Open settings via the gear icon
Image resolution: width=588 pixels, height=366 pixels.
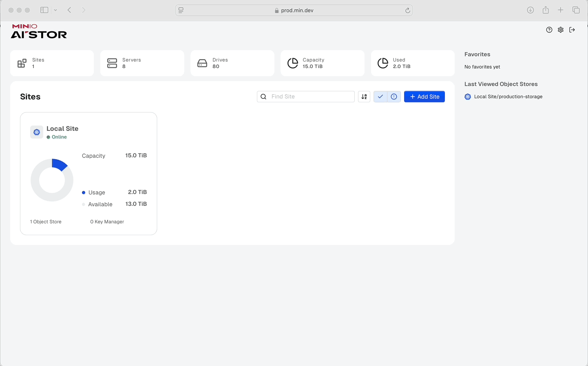point(561,30)
